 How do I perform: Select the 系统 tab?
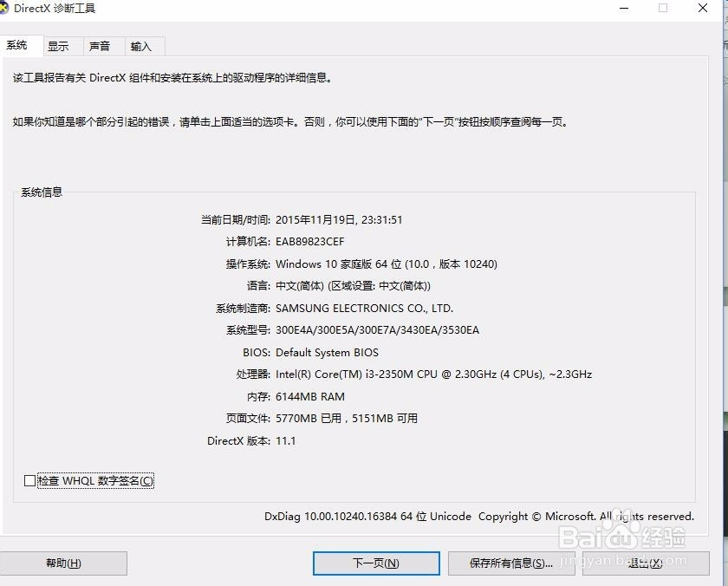pyautogui.click(x=20, y=44)
